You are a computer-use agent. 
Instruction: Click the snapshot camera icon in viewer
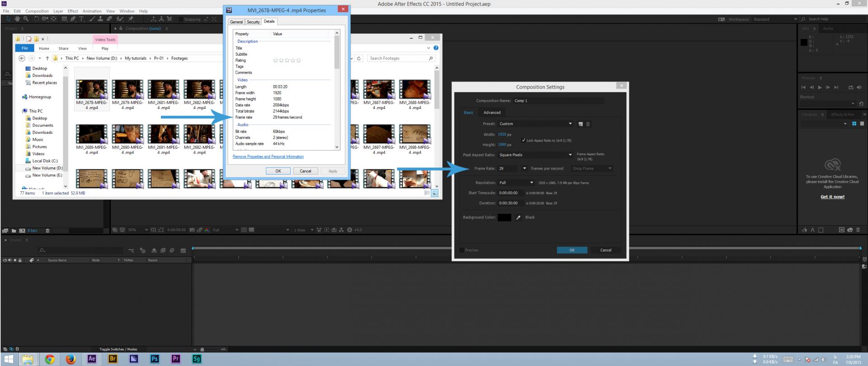tap(192, 230)
